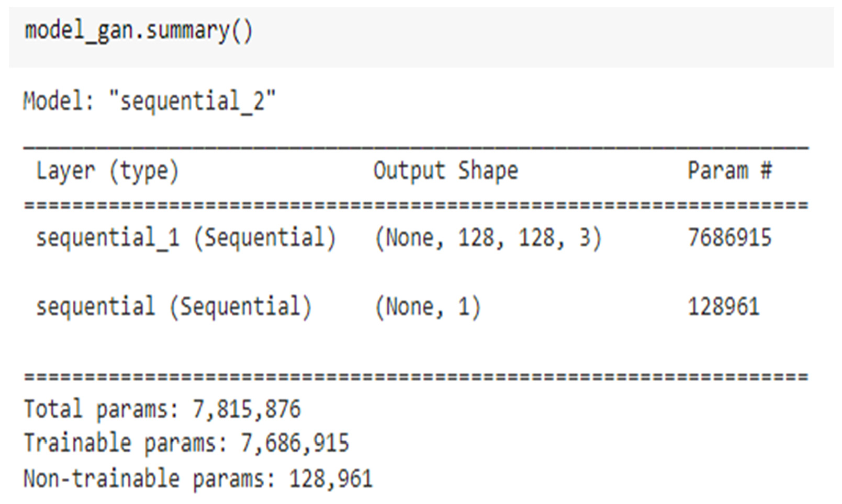Click the model_gan variable name in code
842x504 pixels.
pyautogui.click(x=78, y=30)
